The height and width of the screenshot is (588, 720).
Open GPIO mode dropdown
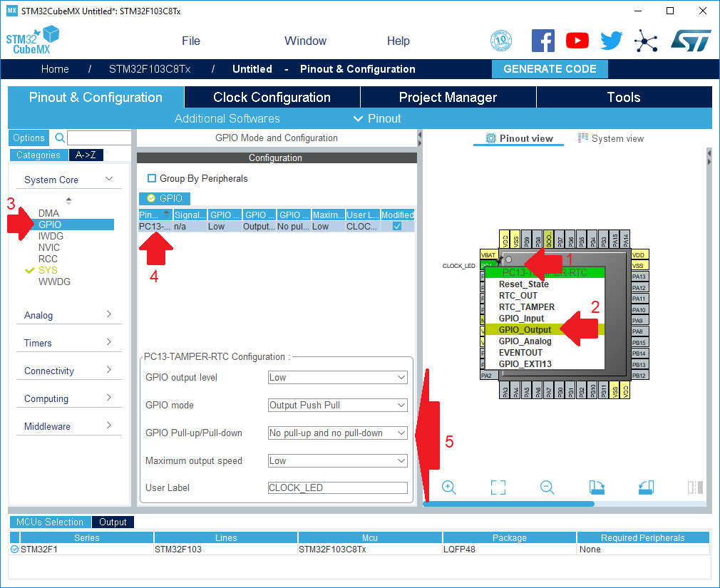[x=337, y=405]
